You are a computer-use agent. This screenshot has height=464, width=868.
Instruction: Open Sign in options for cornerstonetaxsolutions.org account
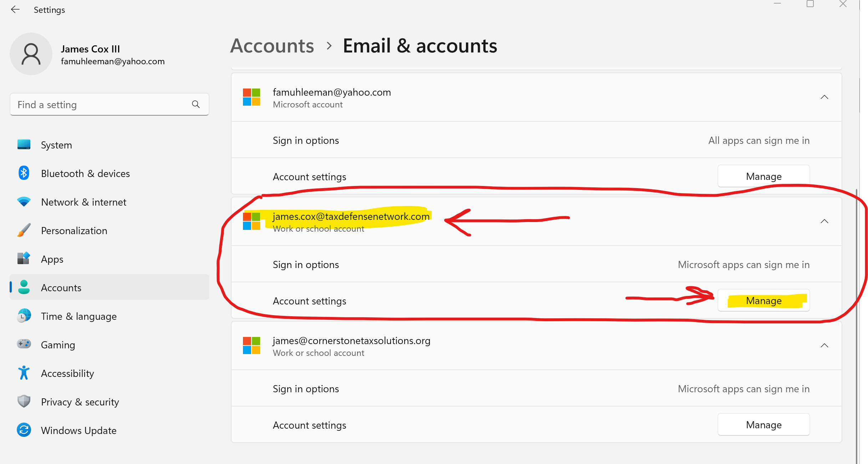pos(536,389)
